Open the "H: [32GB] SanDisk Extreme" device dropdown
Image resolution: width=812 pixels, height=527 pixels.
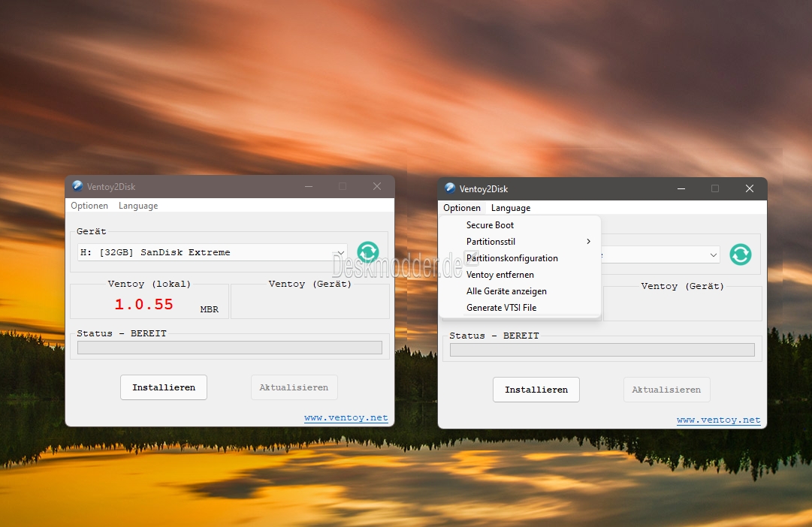[212, 252]
